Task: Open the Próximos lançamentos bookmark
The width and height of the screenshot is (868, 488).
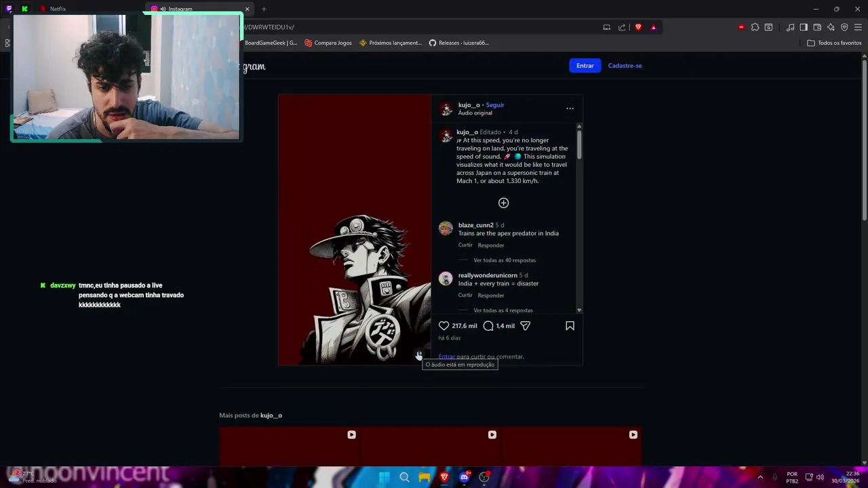Action: pyautogui.click(x=391, y=43)
